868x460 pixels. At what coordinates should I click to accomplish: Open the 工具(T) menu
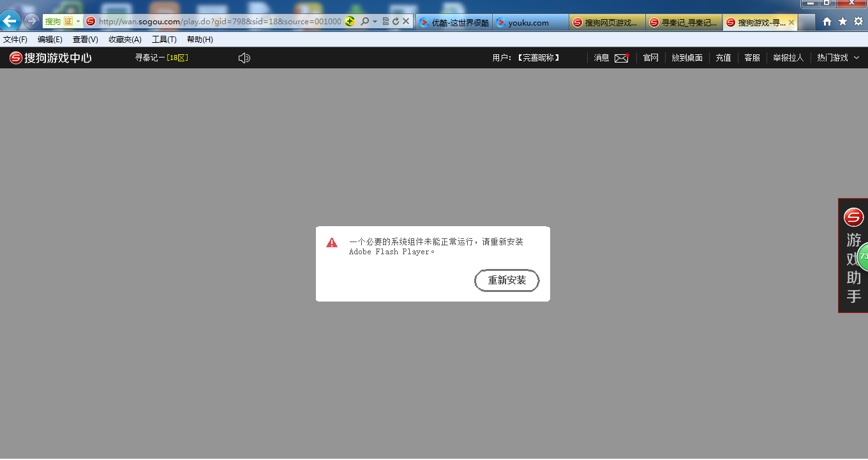pos(163,39)
